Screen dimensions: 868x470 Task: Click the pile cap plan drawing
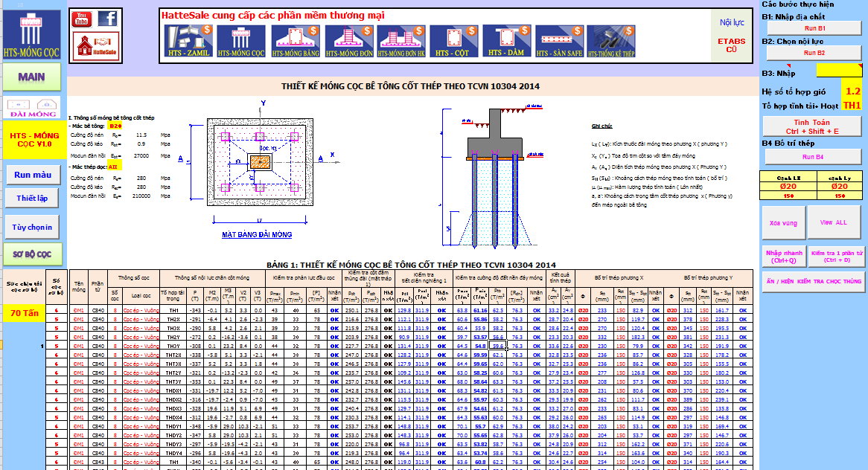click(x=260, y=162)
